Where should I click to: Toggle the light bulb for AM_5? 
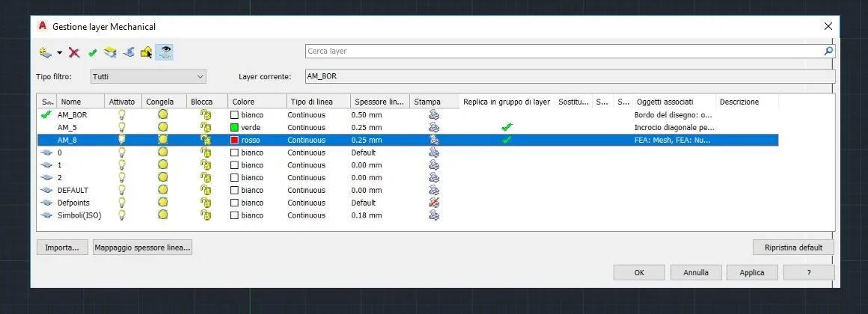[122, 127]
